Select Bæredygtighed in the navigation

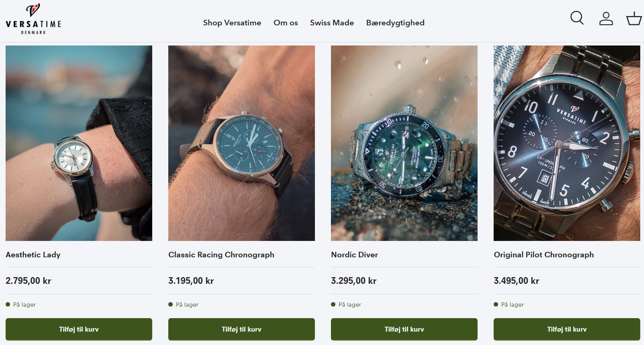tap(395, 23)
